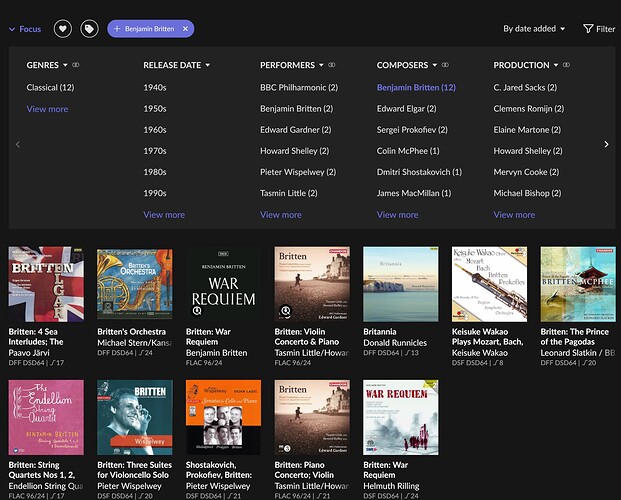The image size is (621, 500).
Task: Select producer Howard Shelley (2) in Production
Action: (x=528, y=151)
